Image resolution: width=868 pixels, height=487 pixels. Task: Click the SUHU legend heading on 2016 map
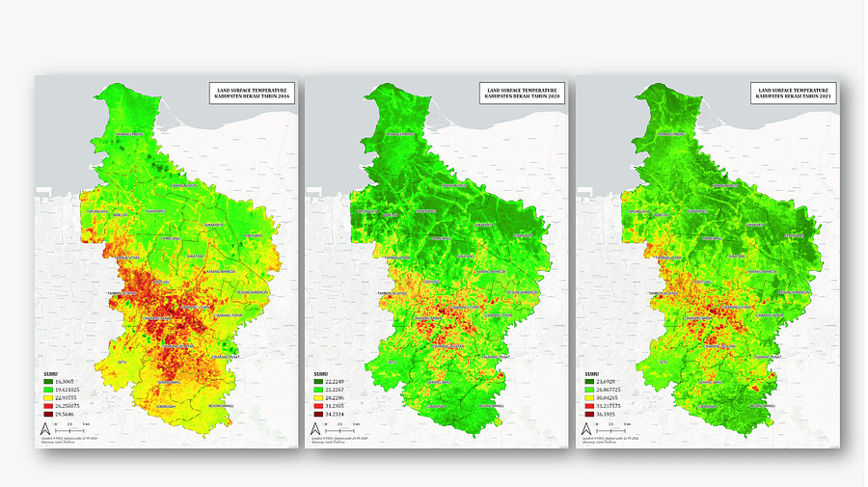coord(53,373)
